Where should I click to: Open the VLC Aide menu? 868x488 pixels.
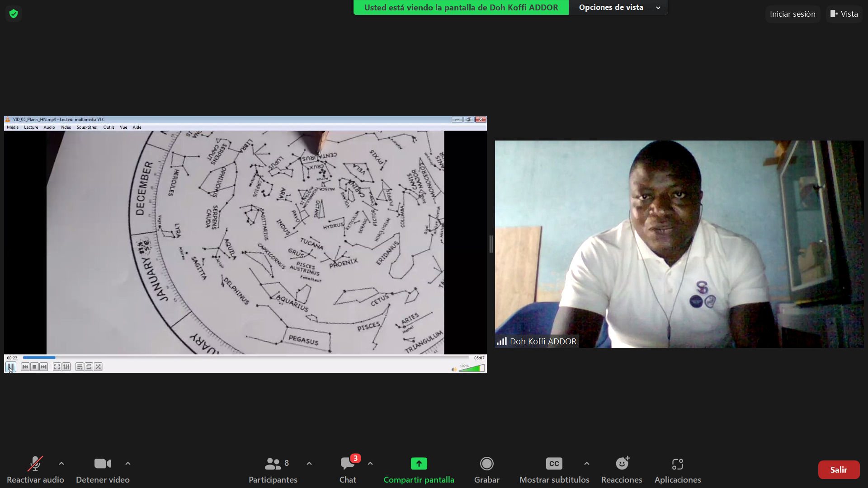(137, 127)
